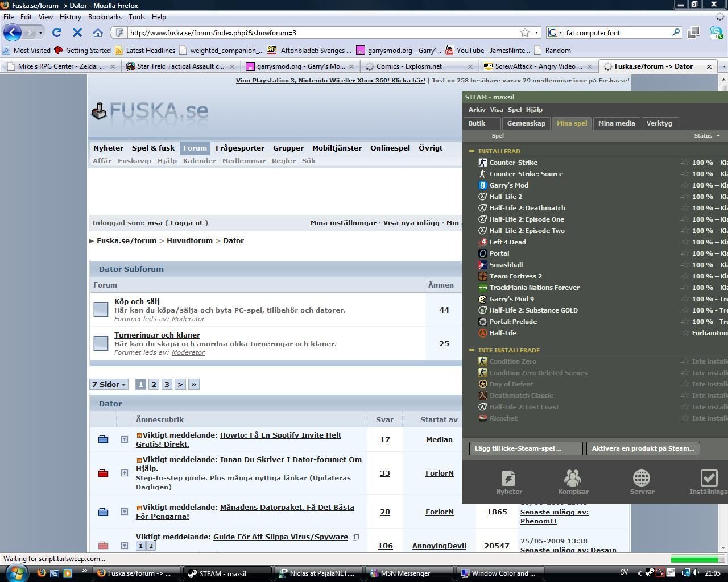Collapse the INSTALLERAD games section

tap(471, 151)
